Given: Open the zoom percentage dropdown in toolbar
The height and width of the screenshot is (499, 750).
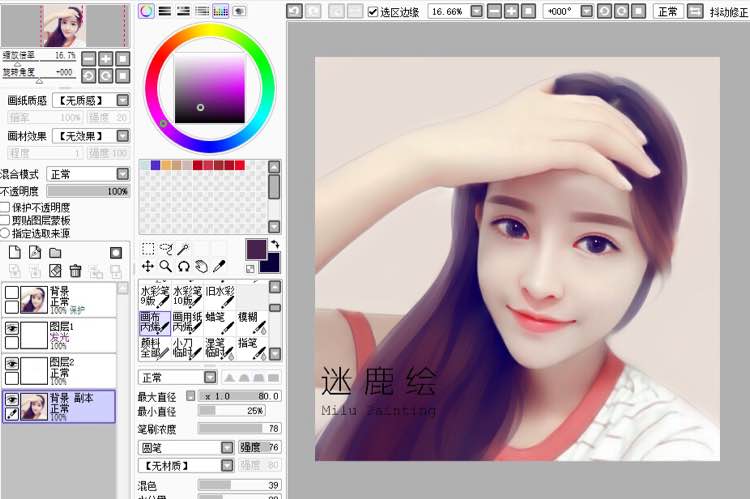Looking at the screenshot, I should tap(477, 12).
